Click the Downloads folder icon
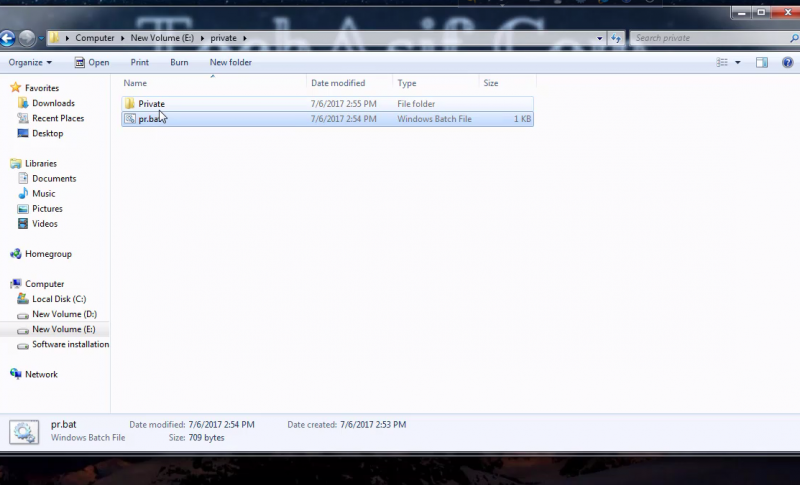Screen dimensions: 800x485 (x=23, y=103)
